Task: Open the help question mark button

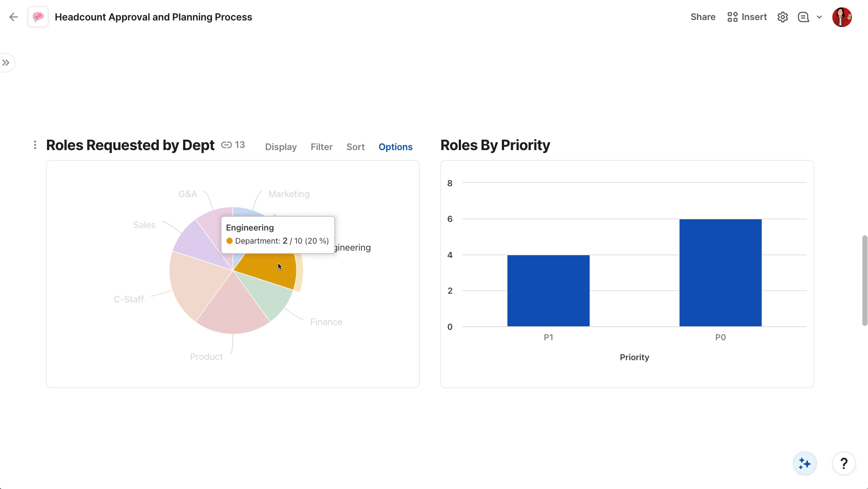Action: (844, 463)
